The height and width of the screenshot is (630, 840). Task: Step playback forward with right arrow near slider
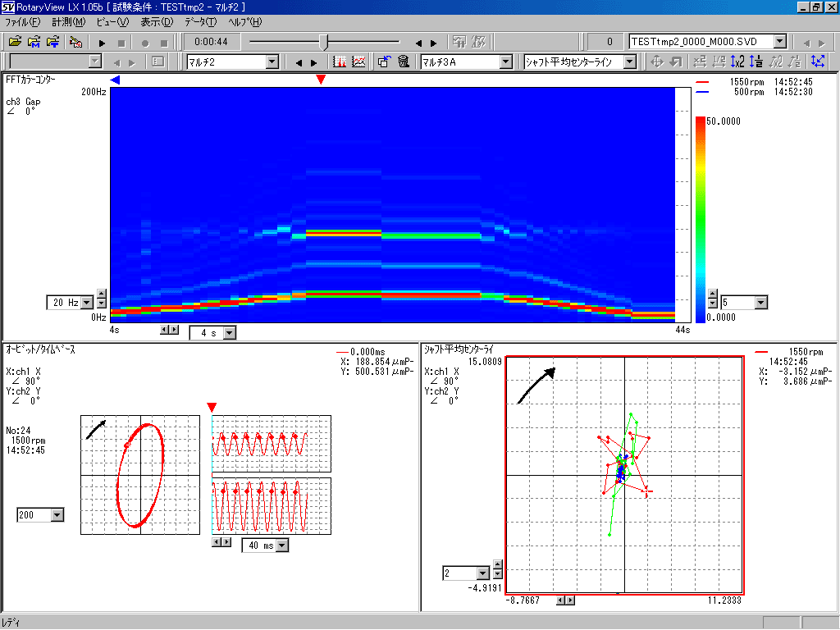click(433, 43)
